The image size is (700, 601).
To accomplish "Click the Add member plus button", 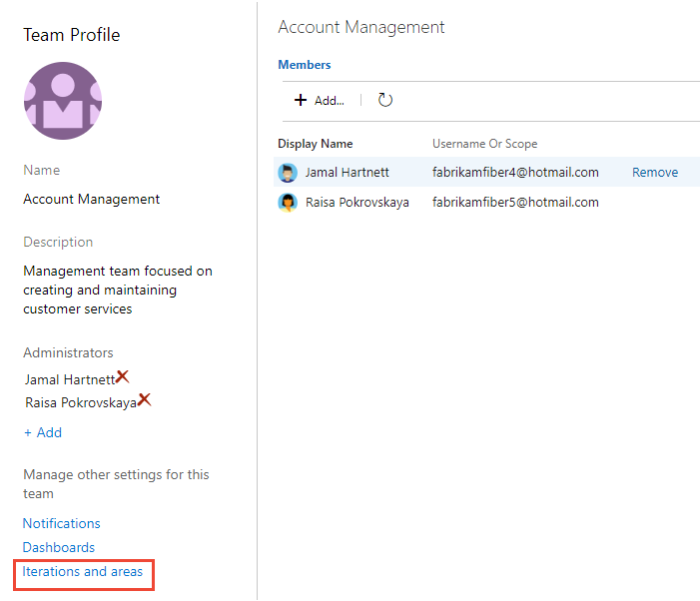I will (x=320, y=101).
